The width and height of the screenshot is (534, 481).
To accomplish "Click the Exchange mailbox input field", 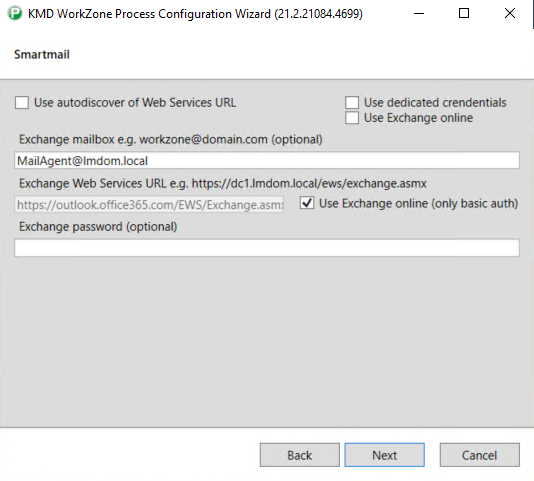I will click(x=267, y=160).
